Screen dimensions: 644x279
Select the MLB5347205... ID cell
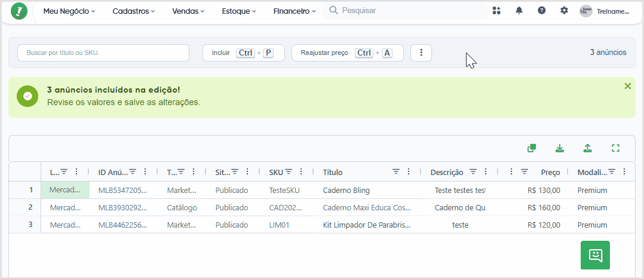pos(122,190)
